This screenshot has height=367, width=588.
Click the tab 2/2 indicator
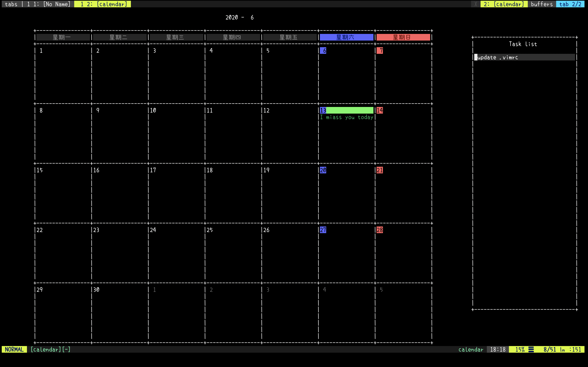570,4
